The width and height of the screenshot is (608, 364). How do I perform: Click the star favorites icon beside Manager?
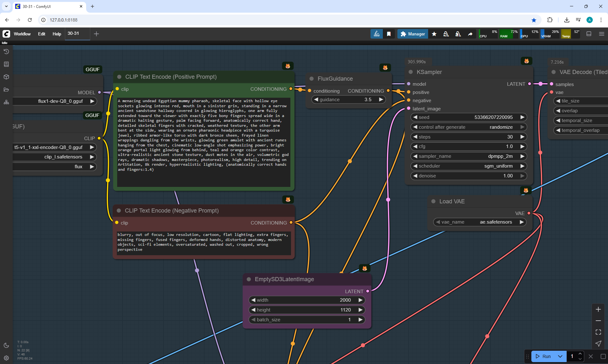point(434,34)
